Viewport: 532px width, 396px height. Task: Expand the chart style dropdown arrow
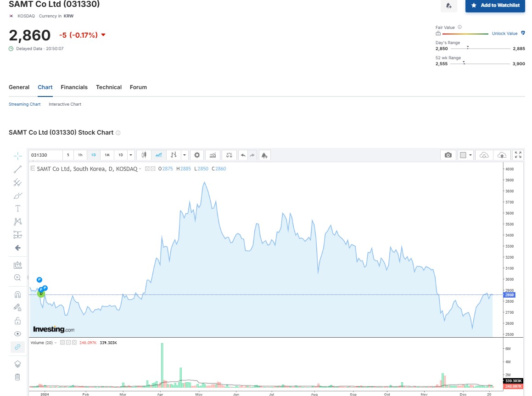point(184,155)
